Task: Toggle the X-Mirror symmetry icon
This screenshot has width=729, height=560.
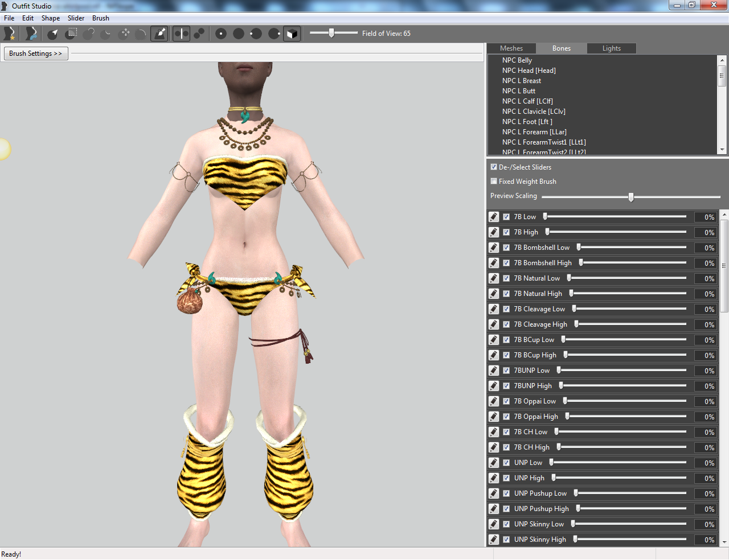Action: [x=181, y=34]
